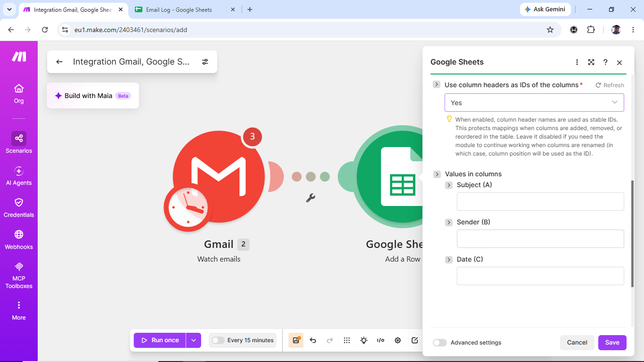The image size is (644, 362).
Task: Go back using scenario back arrow
Action: 59,62
